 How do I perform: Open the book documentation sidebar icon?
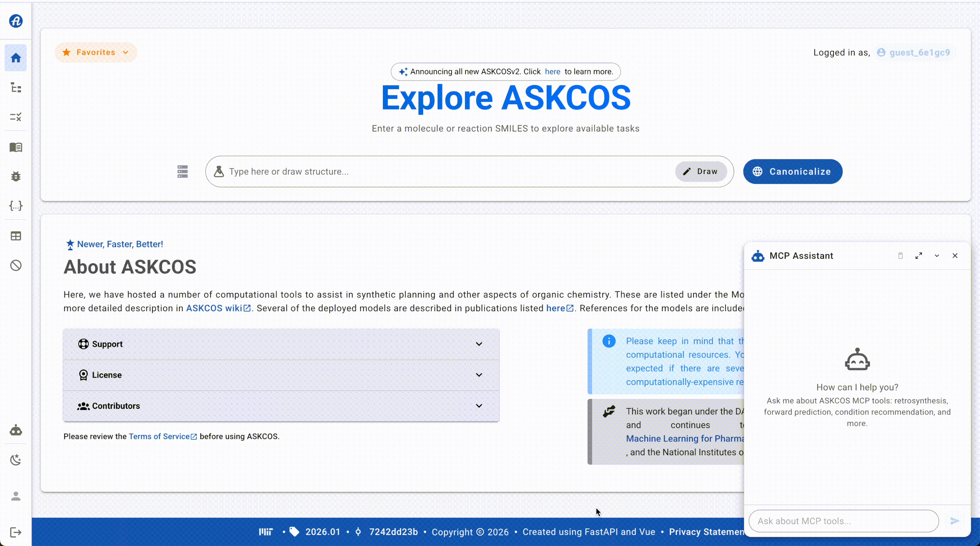[16, 147]
